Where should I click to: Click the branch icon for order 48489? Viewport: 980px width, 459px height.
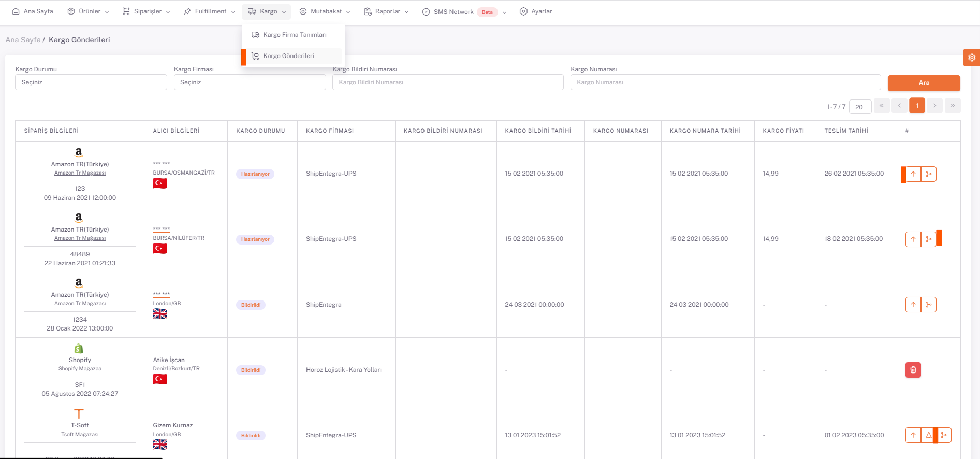point(929,239)
